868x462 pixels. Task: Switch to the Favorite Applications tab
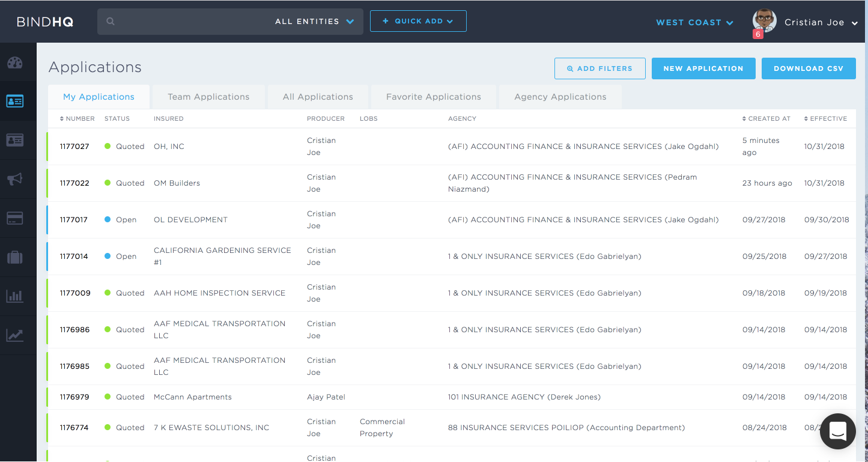pos(434,97)
